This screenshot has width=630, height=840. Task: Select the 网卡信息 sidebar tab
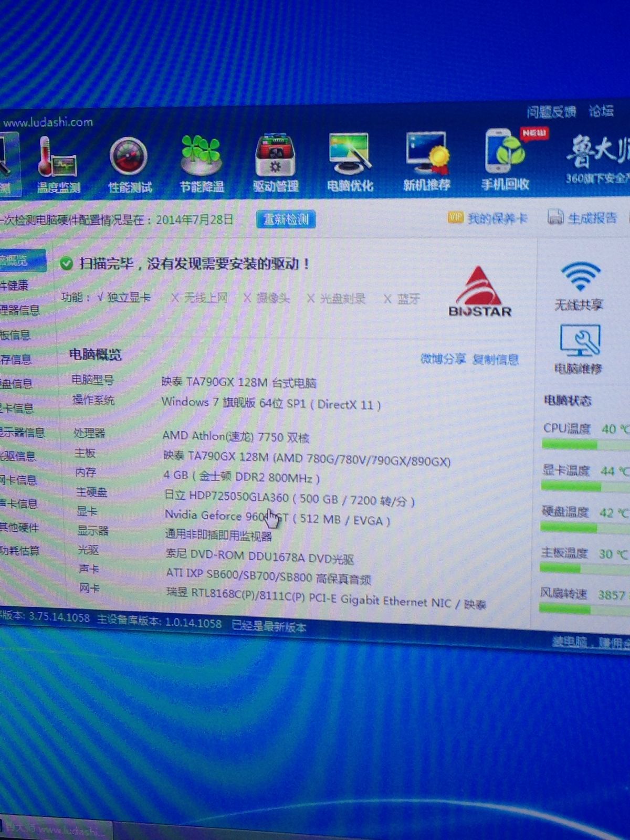18,480
